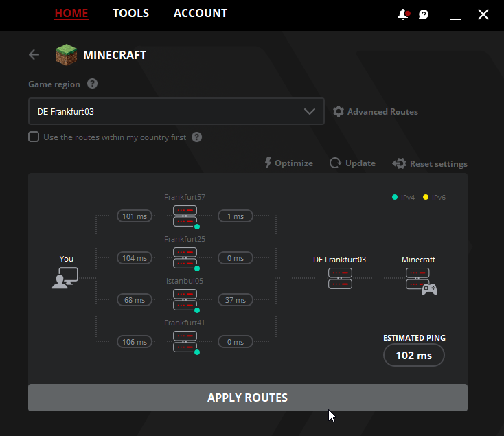Enable Use the routes within my country first
The width and height of the screenshot is (504, 436).
(x=34, y=137)
